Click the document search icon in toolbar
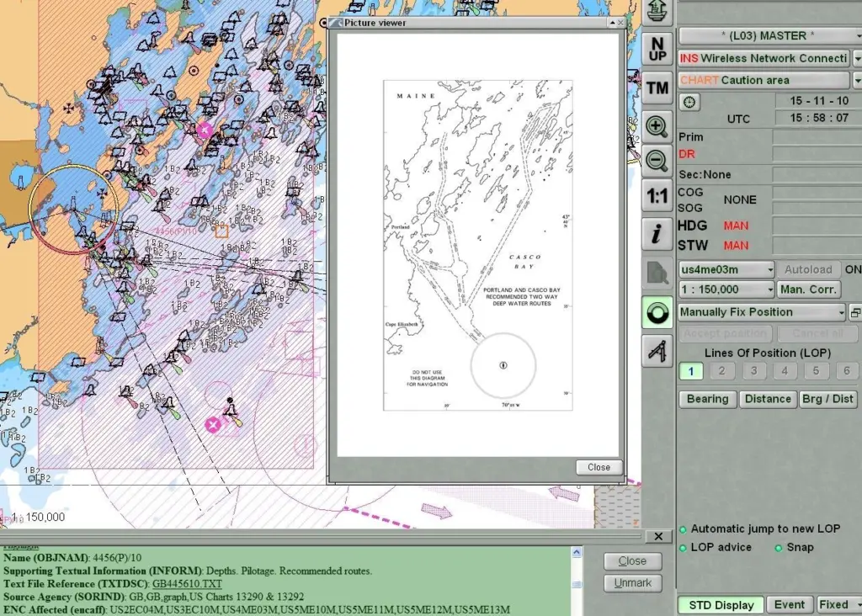 pos(657,273)
